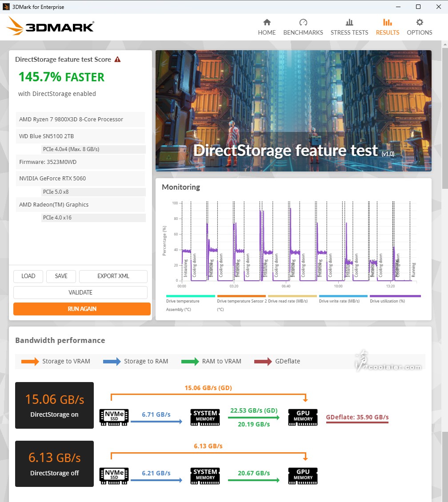The image size is (448, 502).
Task: Click the GPU Memory icon in DirectStorage off row
Action: click(303, 476)
